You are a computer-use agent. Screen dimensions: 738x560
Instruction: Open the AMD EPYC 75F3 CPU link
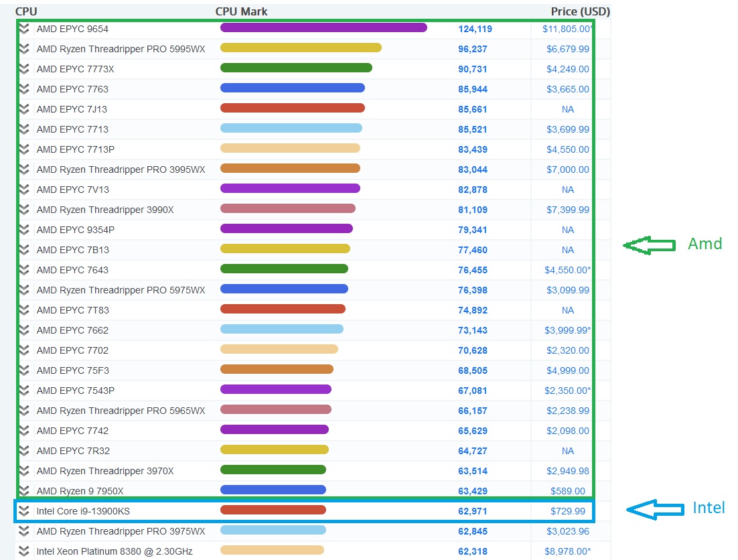pyautogui.click(x=73, y=371)
